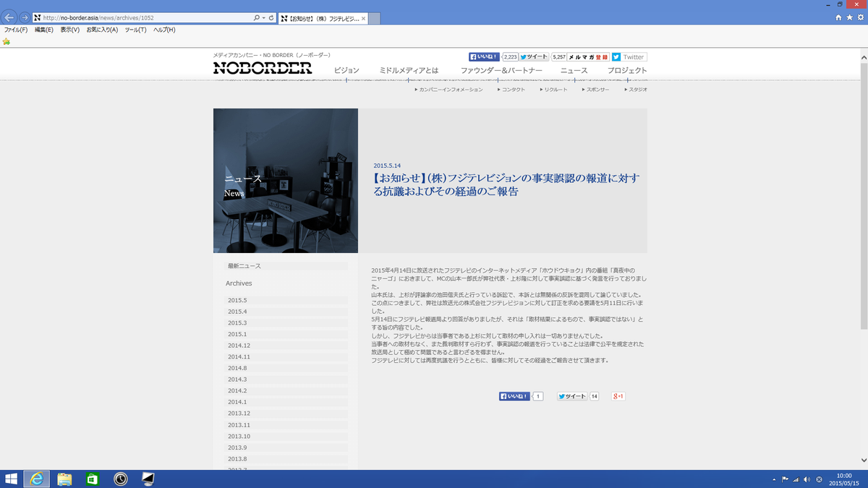
Task: Click the コンタクト sub-link
Action: (x=511, y=90)
